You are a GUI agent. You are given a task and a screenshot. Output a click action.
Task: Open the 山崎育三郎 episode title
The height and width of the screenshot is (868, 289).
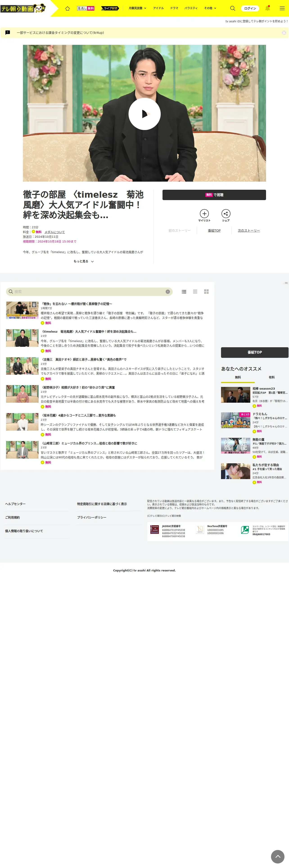(89, 444)
